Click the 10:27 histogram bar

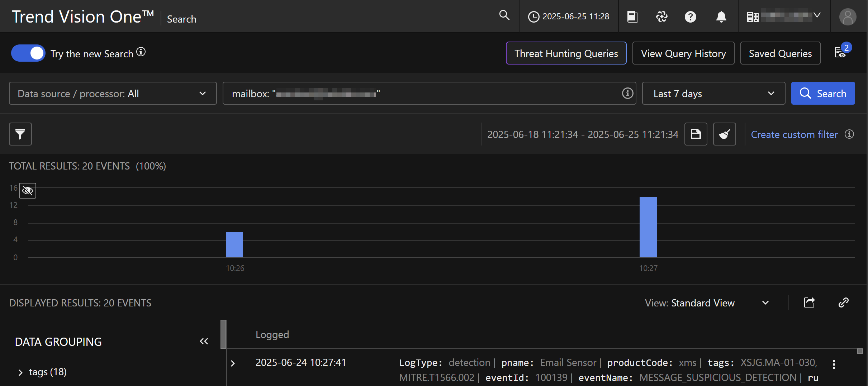click(648, 227)
